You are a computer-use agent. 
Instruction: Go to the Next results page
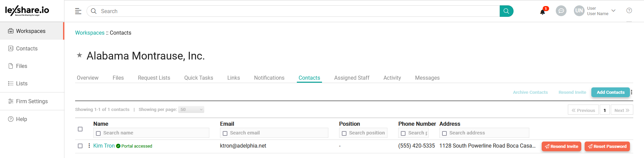[622, 110]
